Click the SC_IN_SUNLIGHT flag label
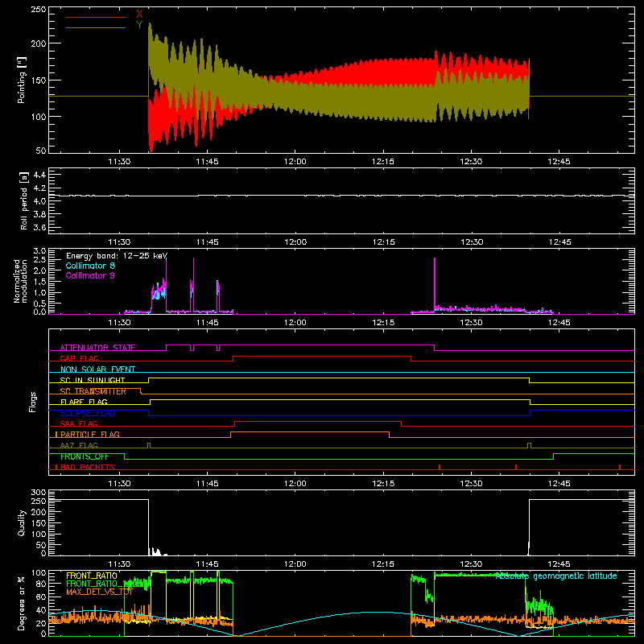644x644 pixels. coord(93,380)
